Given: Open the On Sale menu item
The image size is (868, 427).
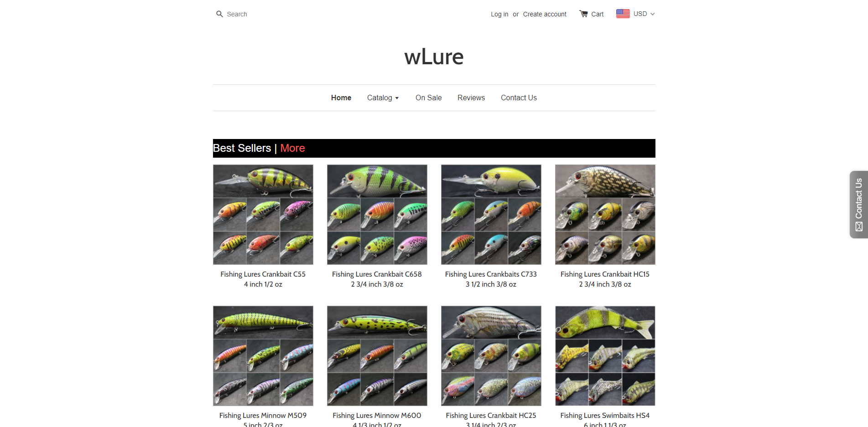Looking at the screenshot, I should [428, 98].
